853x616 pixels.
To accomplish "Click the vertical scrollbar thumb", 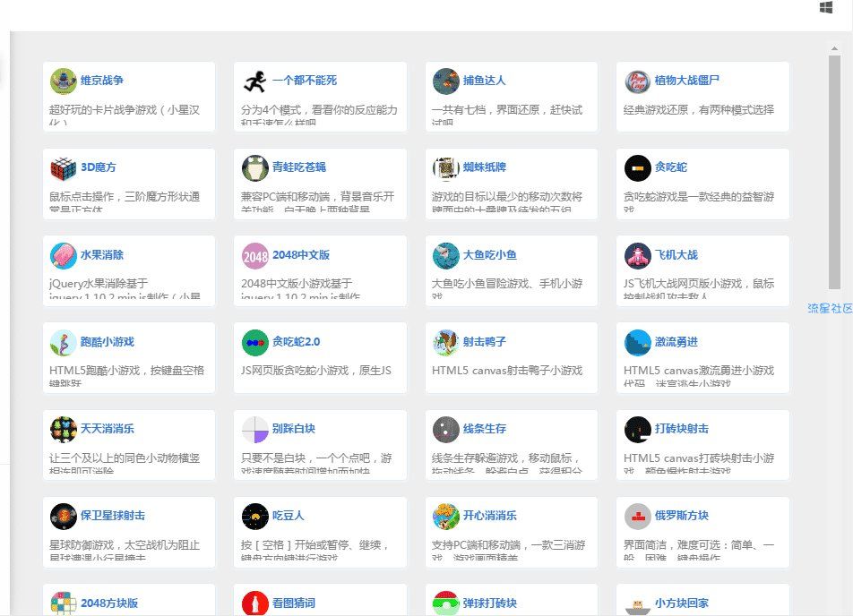I will click(834, 172).
